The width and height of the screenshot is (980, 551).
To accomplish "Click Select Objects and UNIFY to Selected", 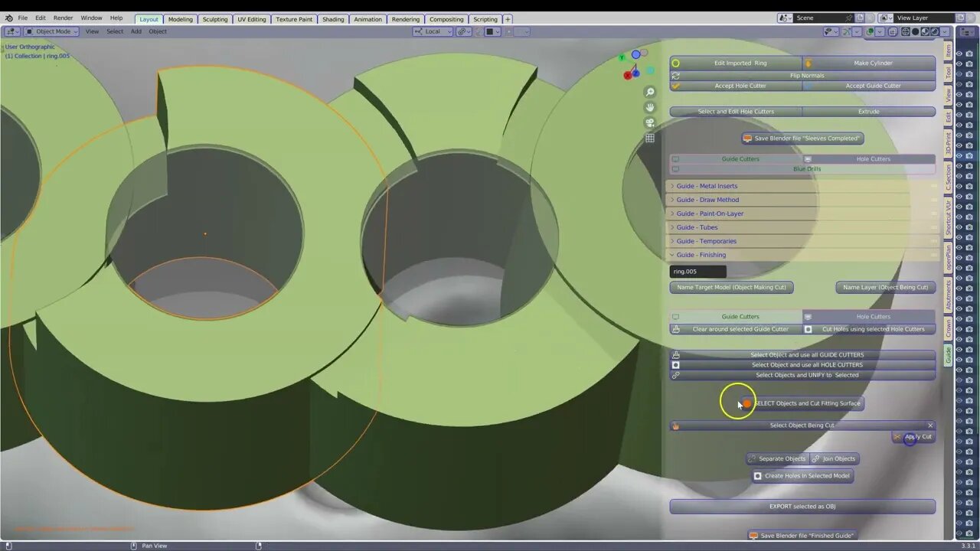I will coord(802,375).
